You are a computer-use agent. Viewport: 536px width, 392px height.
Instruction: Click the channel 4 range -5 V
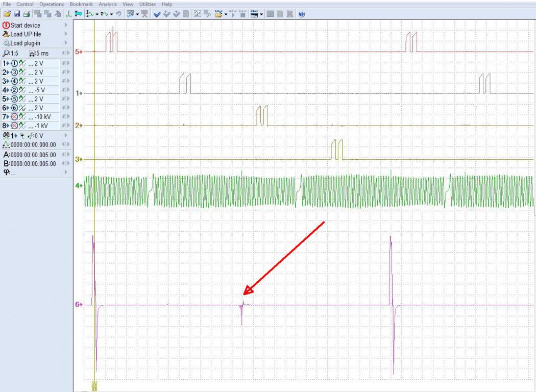(40, 90)
